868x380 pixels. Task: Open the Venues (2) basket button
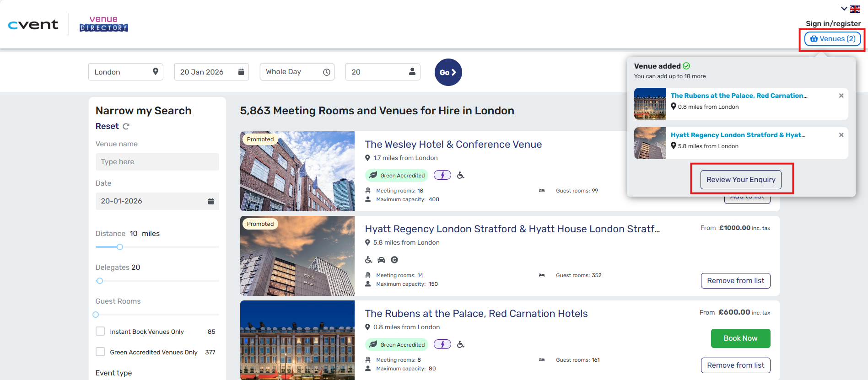click(833, 39)
